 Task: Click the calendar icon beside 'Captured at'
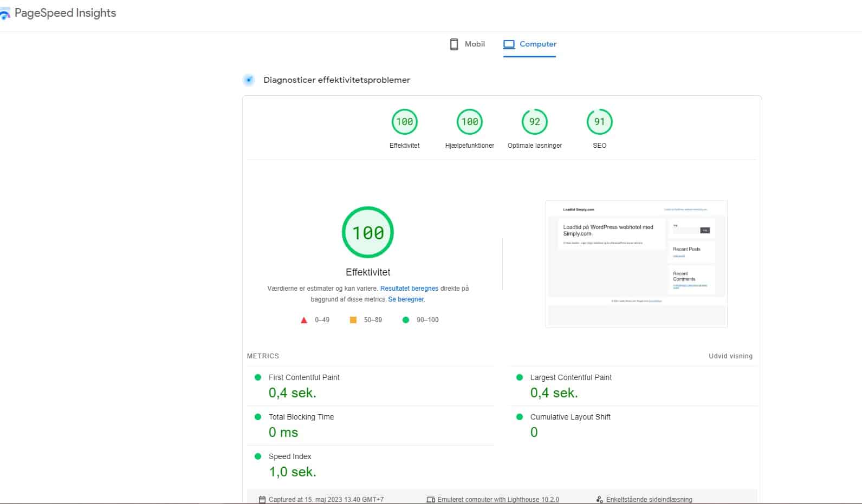pyautogui.click(x=262, y=500)
